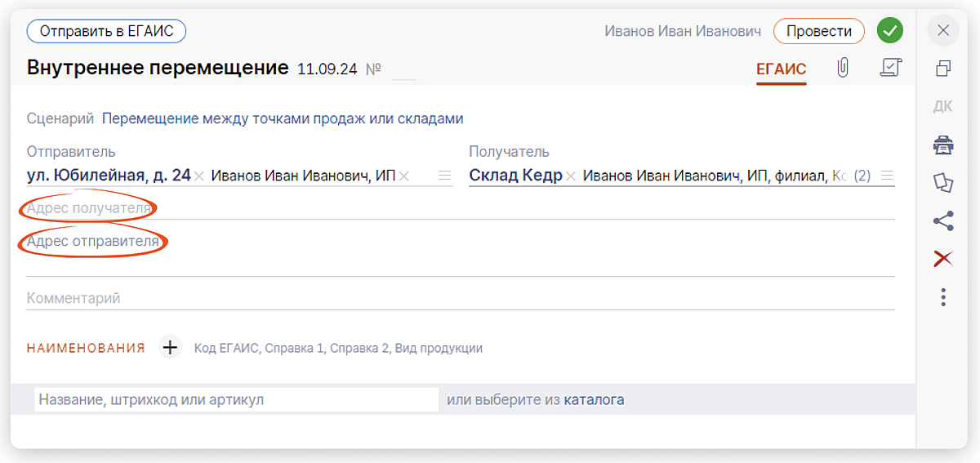Open the sender selection list menu

coord(444,176)
